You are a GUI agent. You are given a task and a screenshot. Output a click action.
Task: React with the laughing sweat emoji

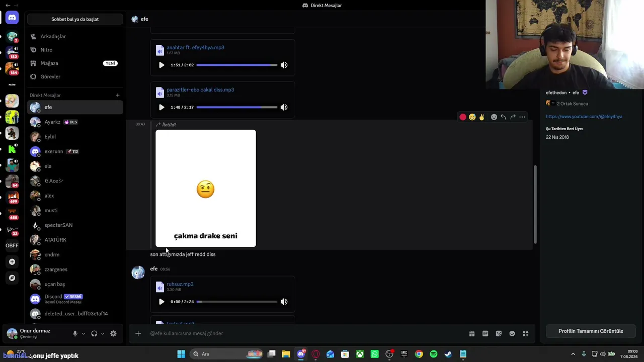pyautogui.click(x=472, y=117)
